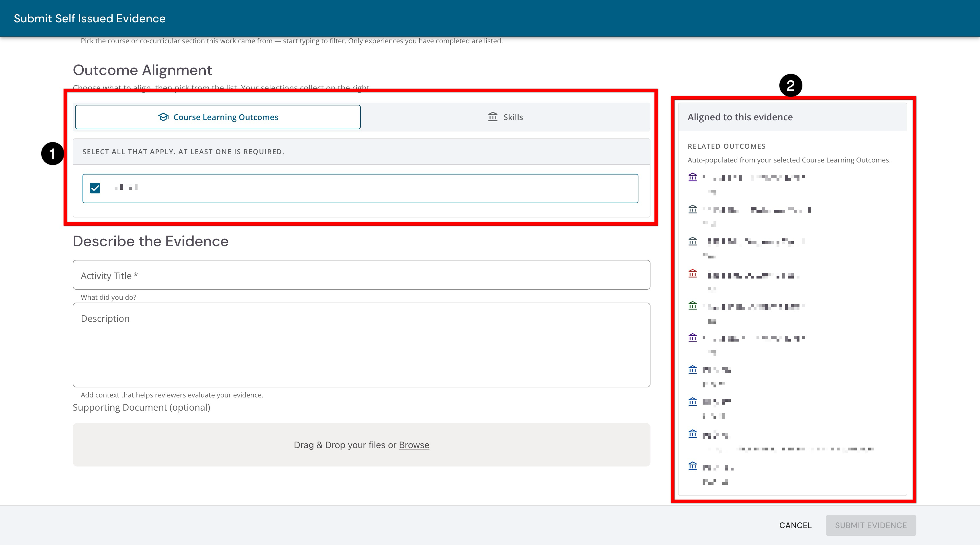980x545 pixels.
Task: Click 'Add context that helps reviewers evaluate your evidence.'
Action: [x=172, y=395]
